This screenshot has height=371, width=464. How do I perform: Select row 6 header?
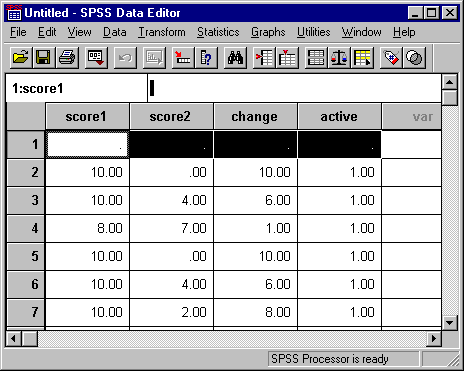26,284
